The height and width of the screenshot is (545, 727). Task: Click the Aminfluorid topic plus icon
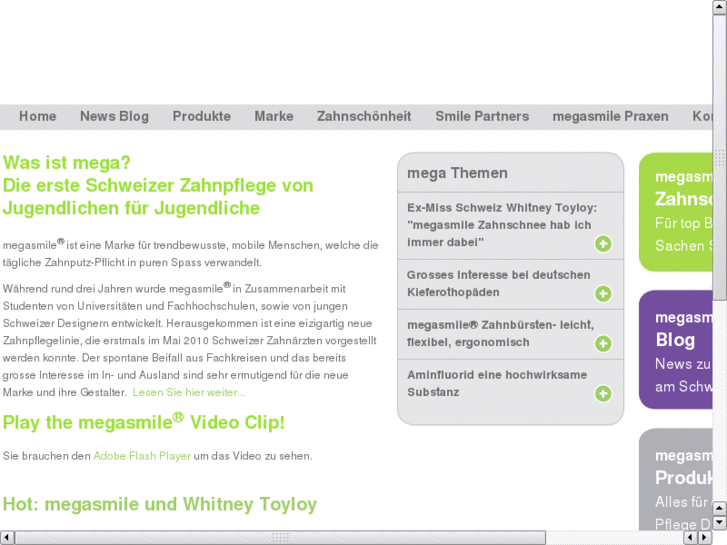tap(603, 394)
